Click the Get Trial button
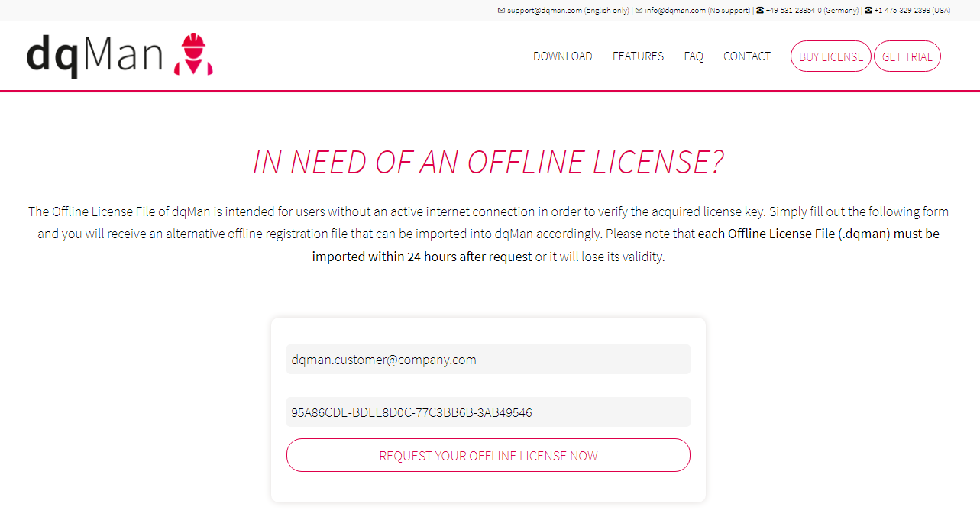Screen dimensions: 980x523 click(907, 56)
